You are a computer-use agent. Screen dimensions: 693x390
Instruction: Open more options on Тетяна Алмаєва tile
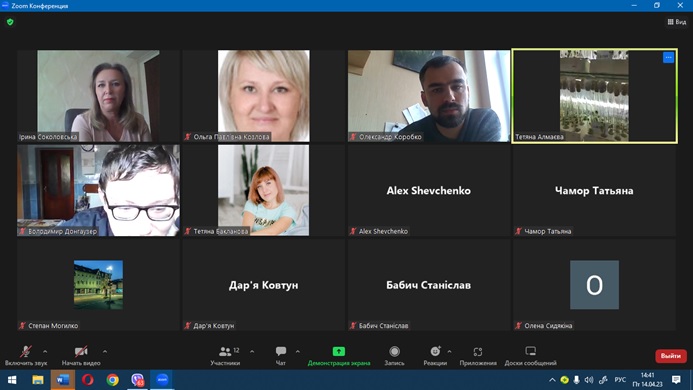tap(668, 57)
